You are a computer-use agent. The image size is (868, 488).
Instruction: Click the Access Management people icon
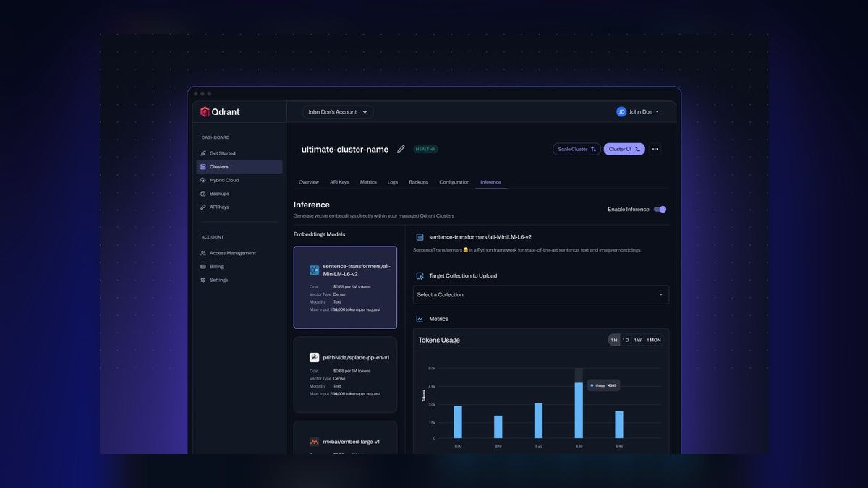click(x=203, y=253)
